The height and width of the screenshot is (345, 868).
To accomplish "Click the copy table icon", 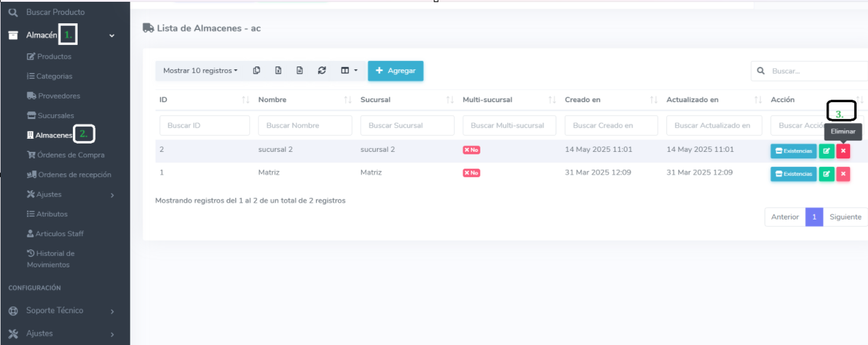I will 257,71.
